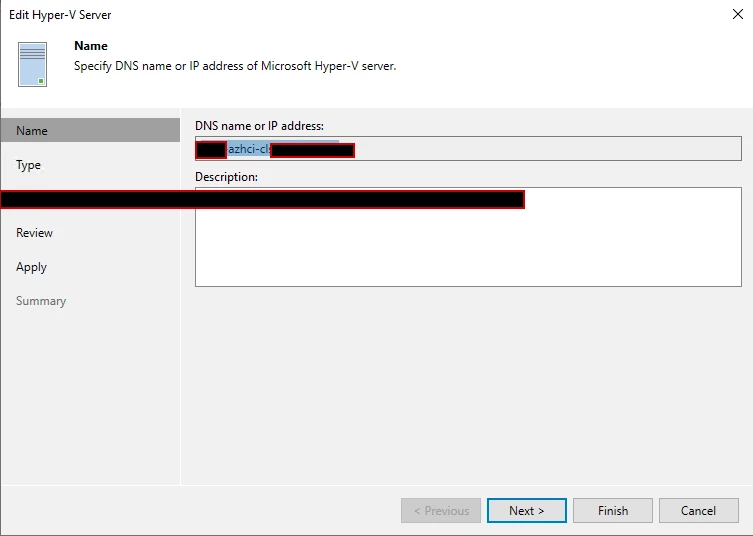Click the Hyper-V server icon in header
Image resolution: width=753 pixels, height=536 pixels.
coord(33,64)
